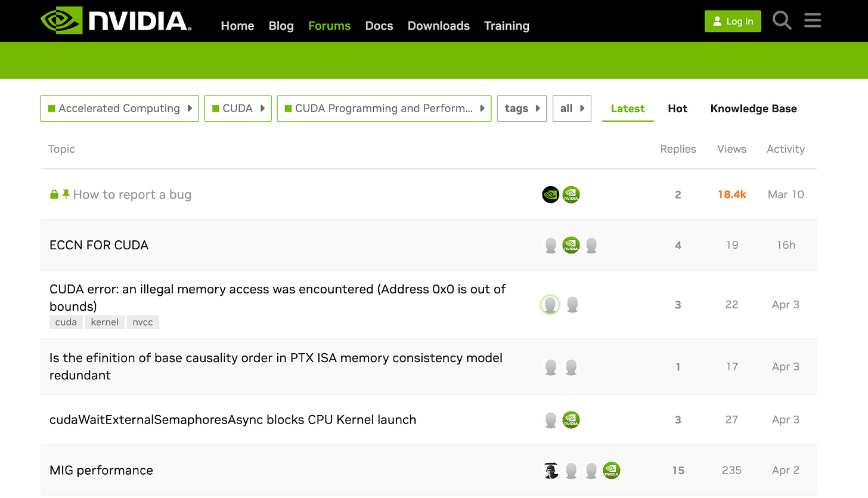Click the black NVIDIA avatar on 'How to report a bug'
Viewport: 868px width, 498px height.
pyautogui.click(x=551, y=194)
